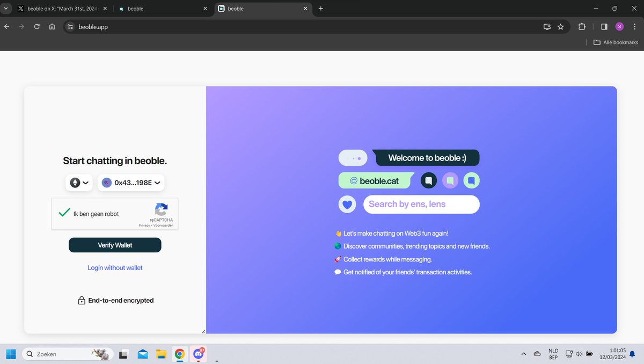Click the OneDrive cloud tray icon
This screenshot has width=644, height=364.
[x=537, y=354]
